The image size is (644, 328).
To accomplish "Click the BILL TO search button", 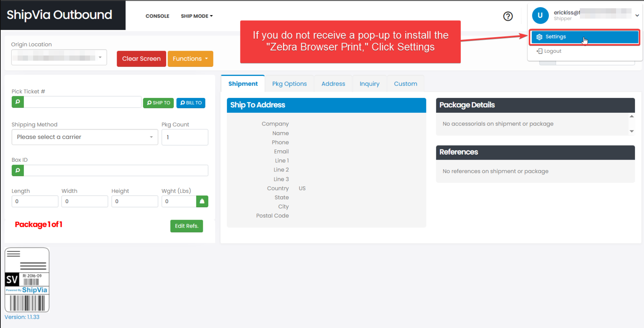I will point(191,103).
